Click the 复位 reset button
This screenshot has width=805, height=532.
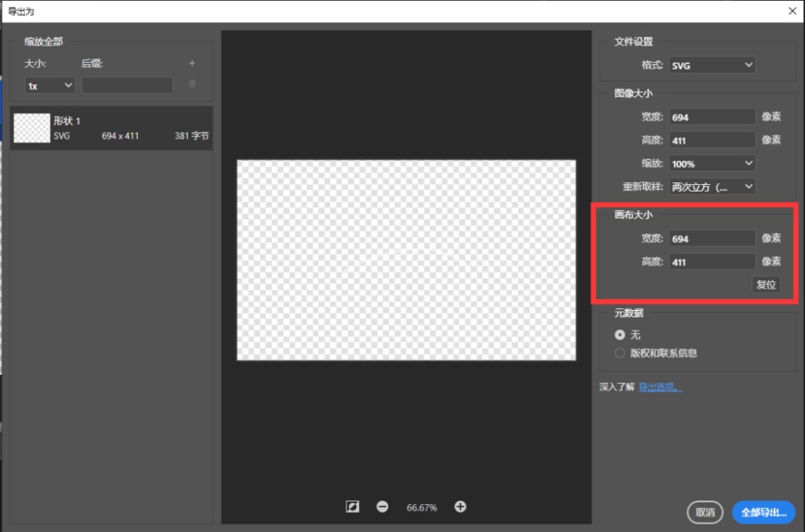point(766,284)
